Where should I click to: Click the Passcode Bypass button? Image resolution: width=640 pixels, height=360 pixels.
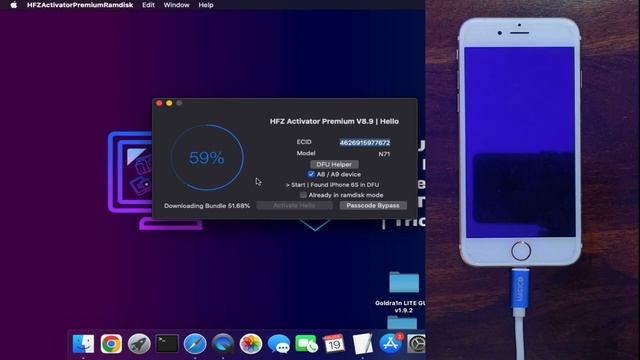[373, 205]
